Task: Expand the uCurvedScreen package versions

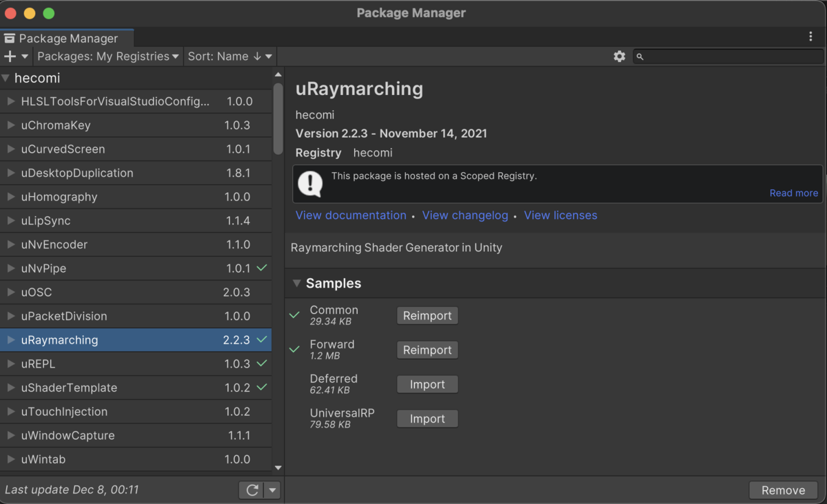Action: point(11,149)
